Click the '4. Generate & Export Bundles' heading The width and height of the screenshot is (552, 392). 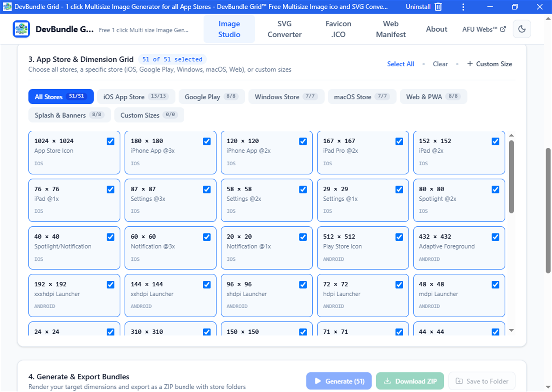coord(79,376)
